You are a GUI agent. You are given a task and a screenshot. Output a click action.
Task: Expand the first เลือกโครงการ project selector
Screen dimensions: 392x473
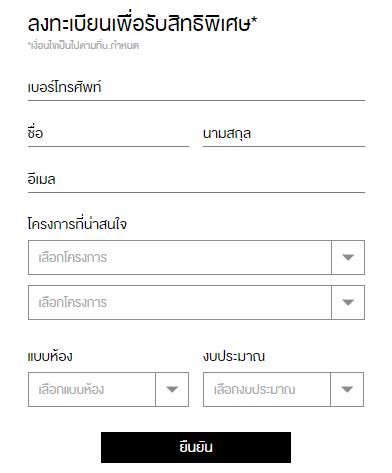(x=196, y=257)
